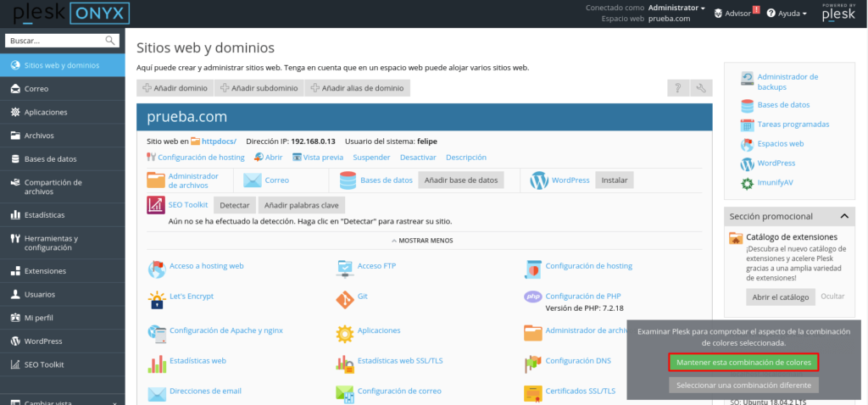Select Correo in the left sidebar
Viewport: 868px width, 405px height.
36,88
